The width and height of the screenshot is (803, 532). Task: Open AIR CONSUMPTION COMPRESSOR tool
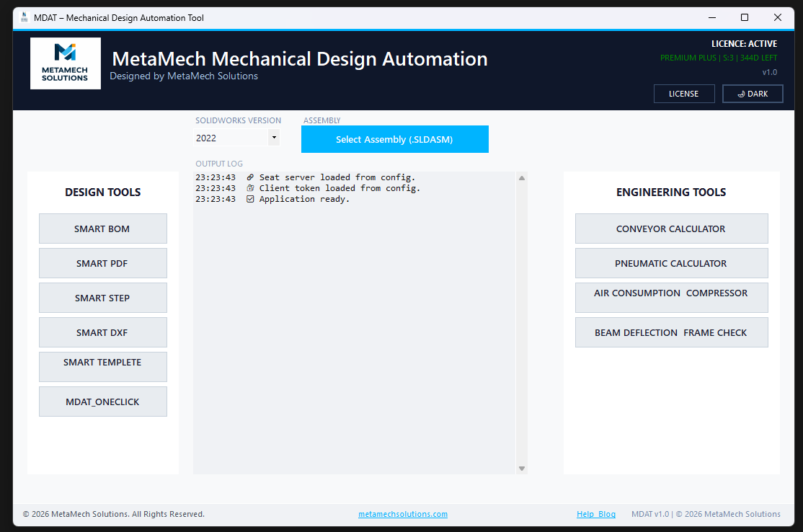(671, 298)
